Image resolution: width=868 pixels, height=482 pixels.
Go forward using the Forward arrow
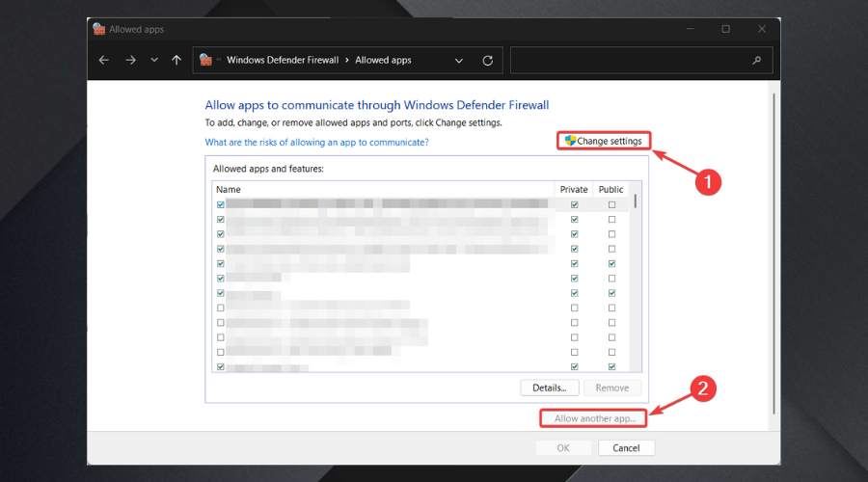(130, 61)
